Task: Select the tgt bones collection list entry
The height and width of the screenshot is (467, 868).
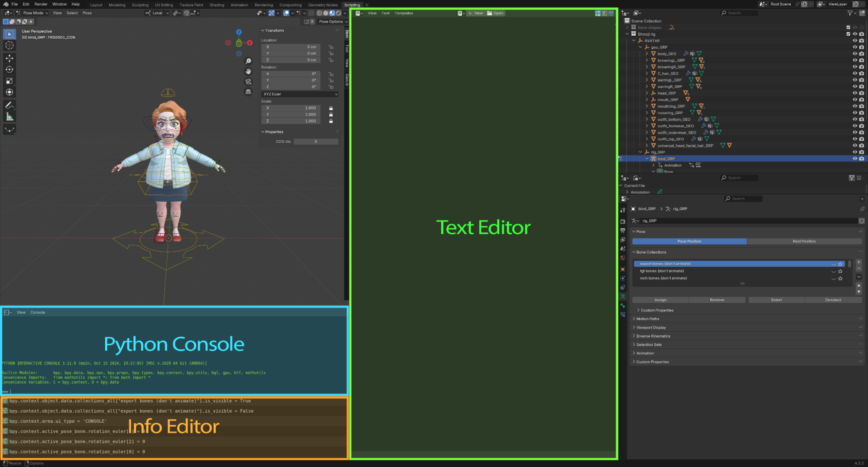Action: pyautogui.click(x=662, y=271)
